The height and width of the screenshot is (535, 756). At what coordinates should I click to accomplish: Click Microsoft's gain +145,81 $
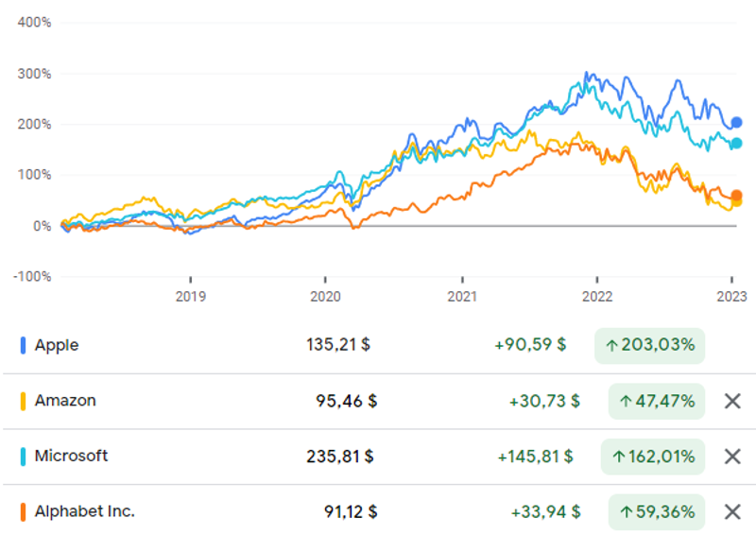[x=535, y=457]
